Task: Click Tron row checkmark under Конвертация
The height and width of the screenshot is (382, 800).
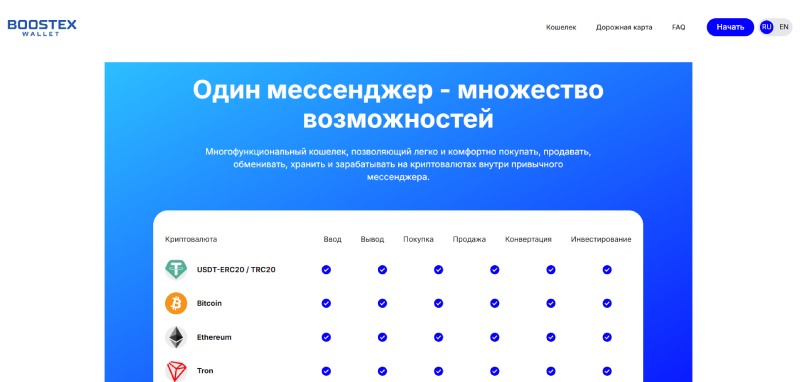Action: coord(551,371)
